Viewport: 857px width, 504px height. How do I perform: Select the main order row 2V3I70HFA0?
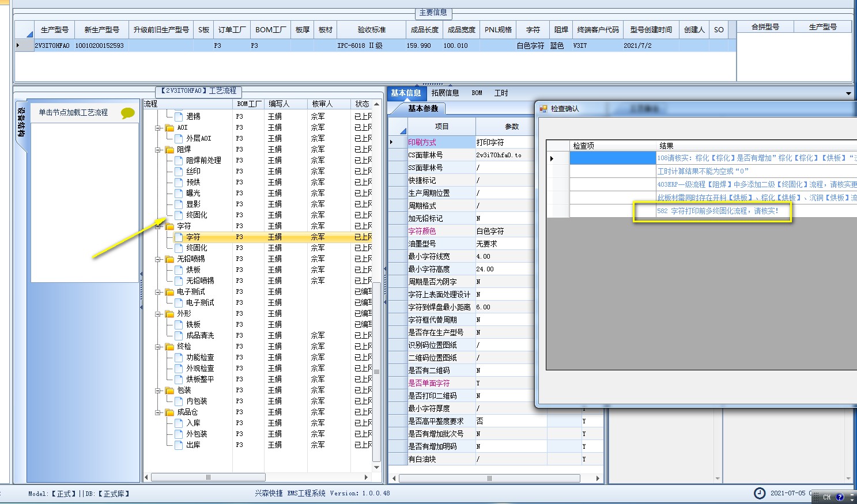375,45
